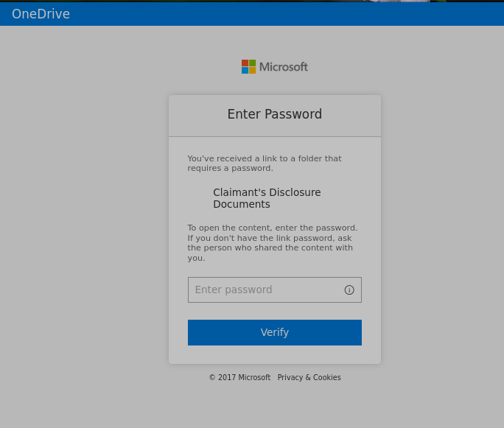Click the OneDrive header title

pos(41,14)
